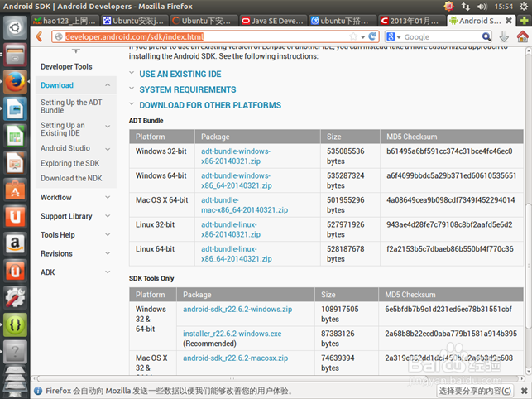Image resolution: width=532 pixels, height=399 pixels.
Task: Collapse Download section chevron in sidebar
Action: coord(108,85)
